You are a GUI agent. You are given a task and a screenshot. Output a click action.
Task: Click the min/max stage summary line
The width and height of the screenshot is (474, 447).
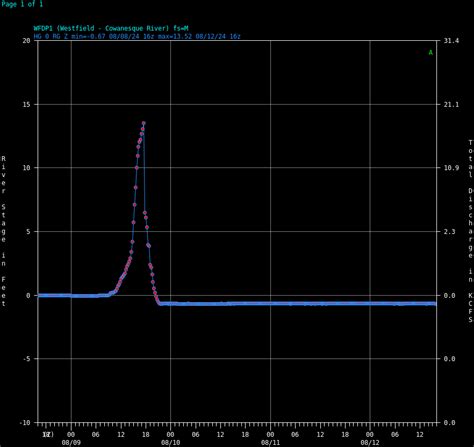137,36
